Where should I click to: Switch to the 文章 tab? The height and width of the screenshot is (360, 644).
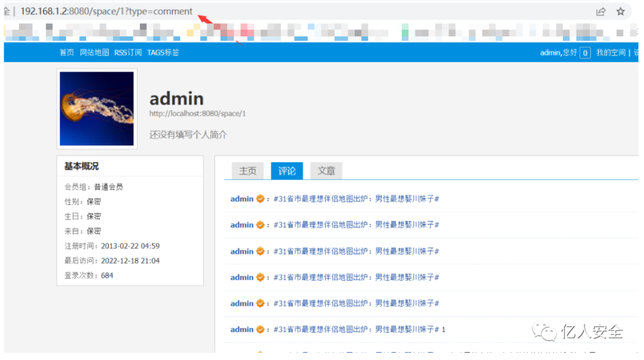pyautogui.click(x=326, y=171)
